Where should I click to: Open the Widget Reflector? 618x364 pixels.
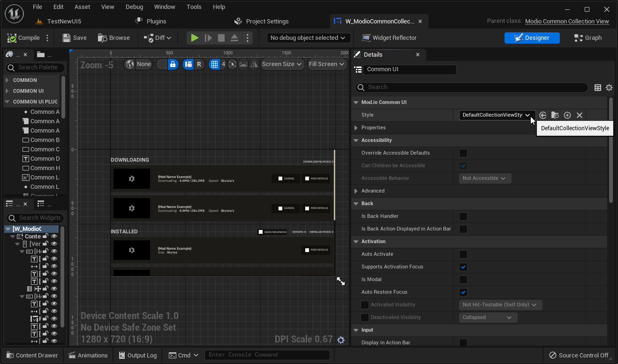[x=389, y=38]
